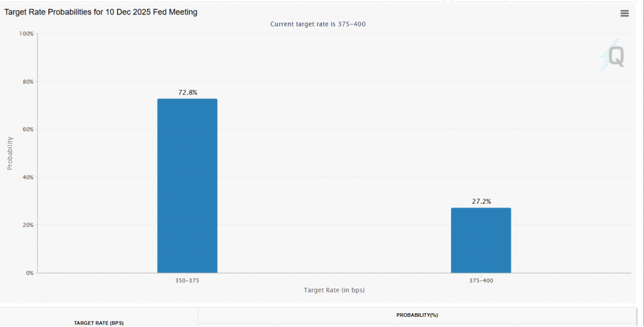The width and height of the screenshot is (644, 327).
Task: Open the chart context menu hamburger icon
Action: [x=624, y=13]
